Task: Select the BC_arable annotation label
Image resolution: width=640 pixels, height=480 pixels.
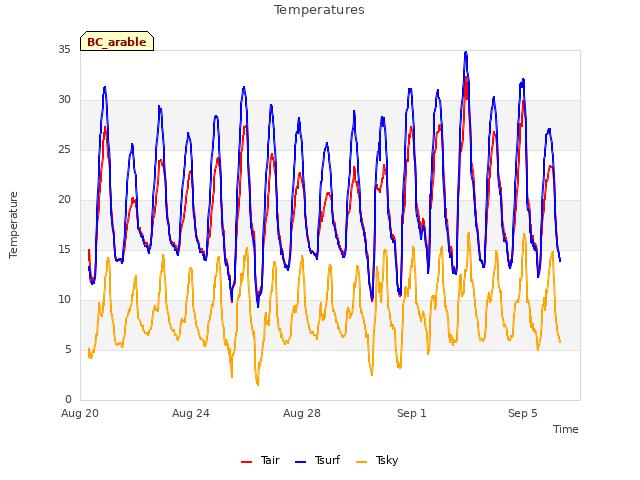Action: click(x=117, y=42)
